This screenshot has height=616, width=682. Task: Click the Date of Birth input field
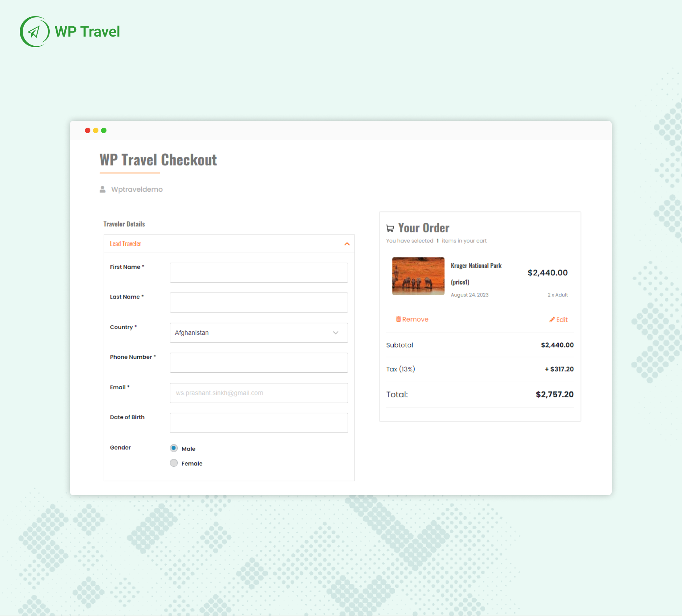259,423
